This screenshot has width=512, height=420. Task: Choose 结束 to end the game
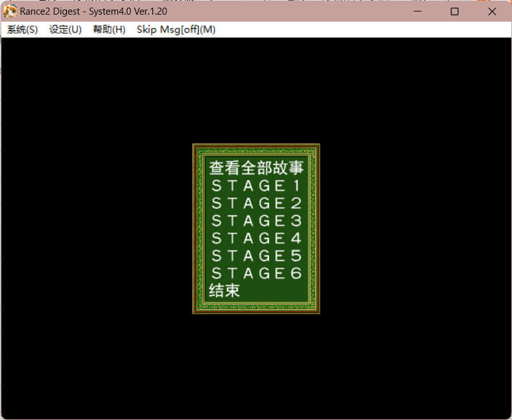224,291
